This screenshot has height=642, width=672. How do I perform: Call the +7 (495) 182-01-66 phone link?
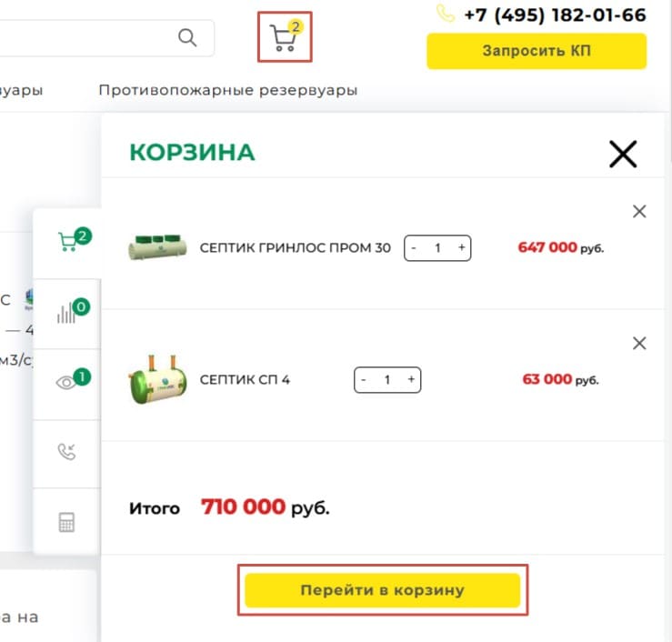[554, 15]
